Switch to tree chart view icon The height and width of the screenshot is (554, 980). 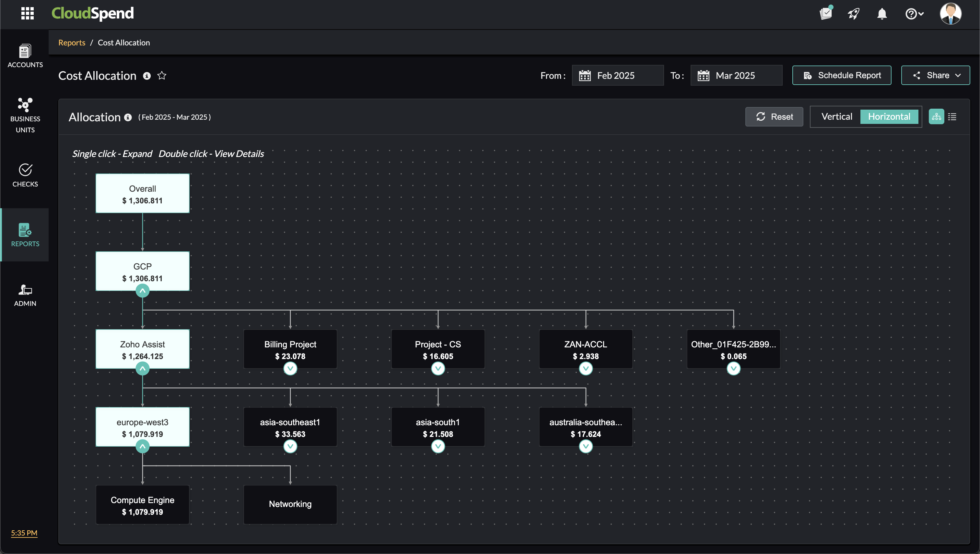coord(936,117)
